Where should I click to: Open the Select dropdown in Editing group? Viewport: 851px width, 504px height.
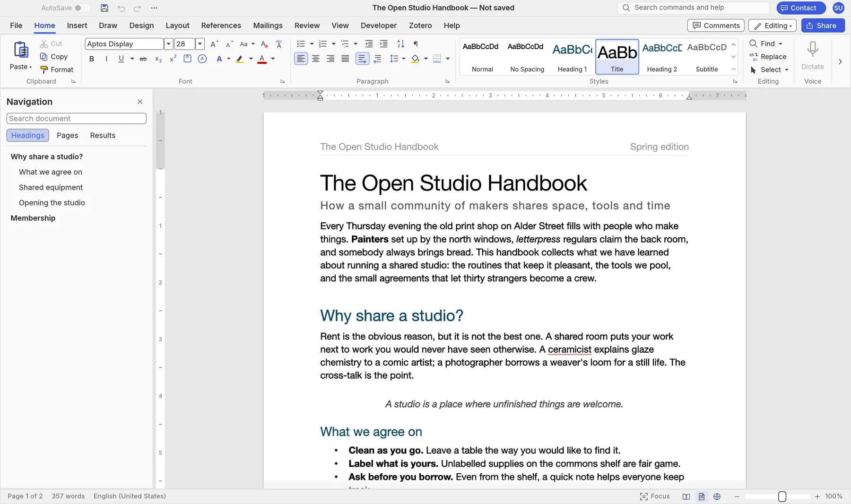(769, 70)
